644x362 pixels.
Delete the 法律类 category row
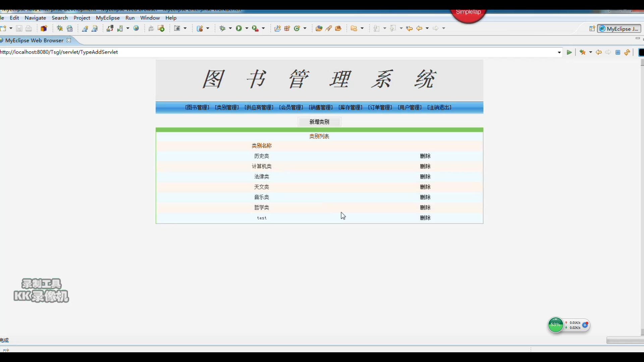pos(425,177)
